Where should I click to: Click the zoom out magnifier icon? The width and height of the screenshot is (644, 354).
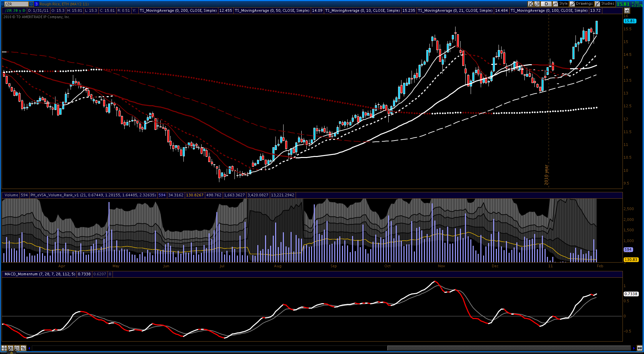(17, 348)
